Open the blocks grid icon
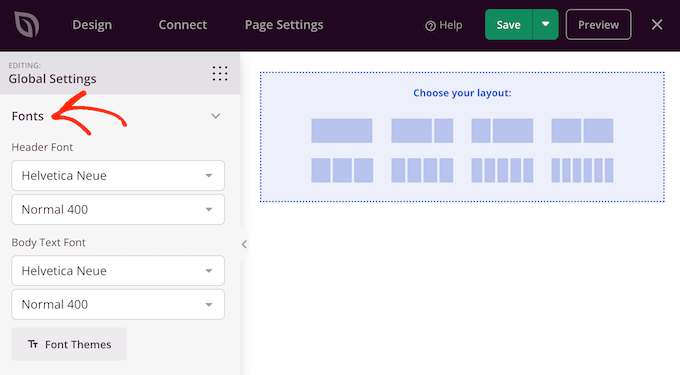 click(x=220, y=73)
